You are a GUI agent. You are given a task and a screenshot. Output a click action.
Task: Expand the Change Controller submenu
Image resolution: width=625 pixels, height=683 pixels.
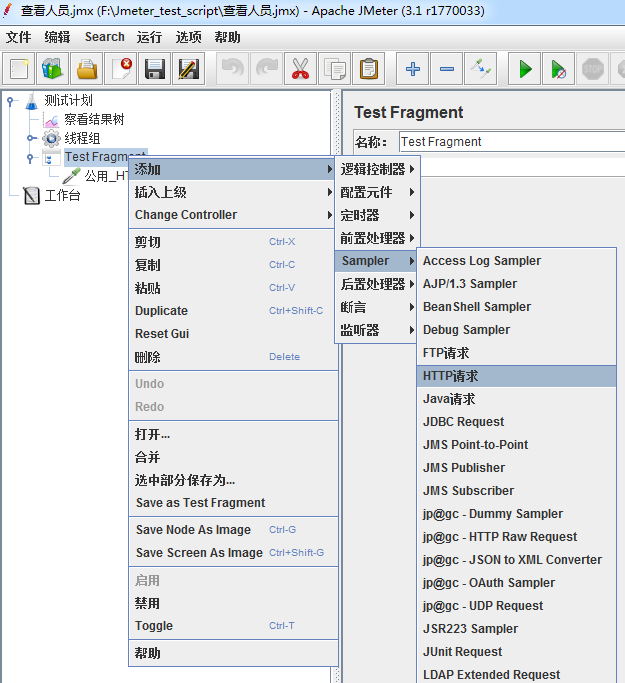coord(233,215)
